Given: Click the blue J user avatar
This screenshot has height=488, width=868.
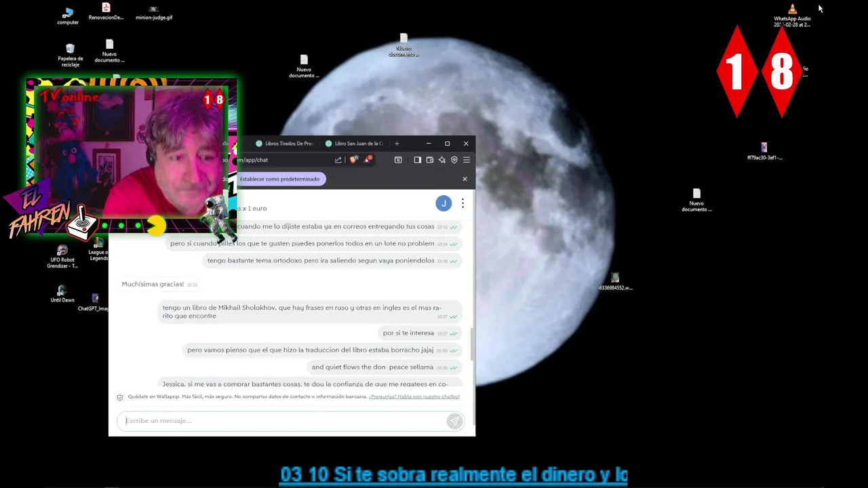Looking at the screenshot, I should pos(443,203).
